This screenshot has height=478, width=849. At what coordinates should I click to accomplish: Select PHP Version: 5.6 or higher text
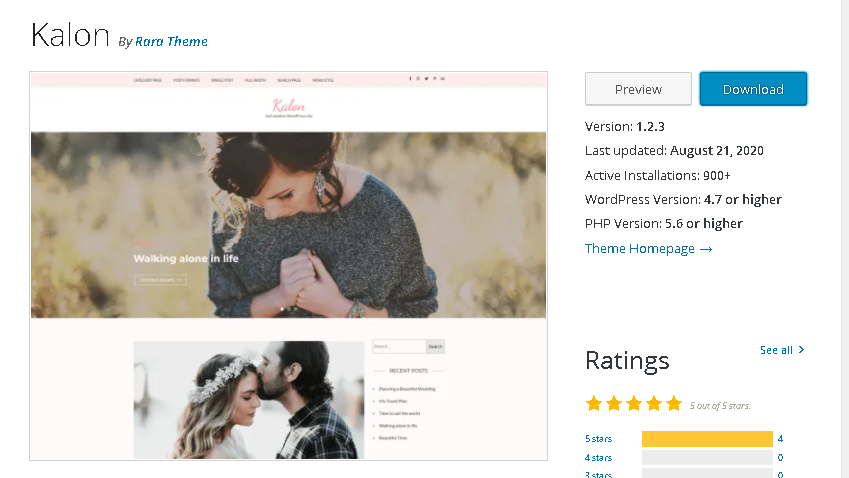point(664,224)
